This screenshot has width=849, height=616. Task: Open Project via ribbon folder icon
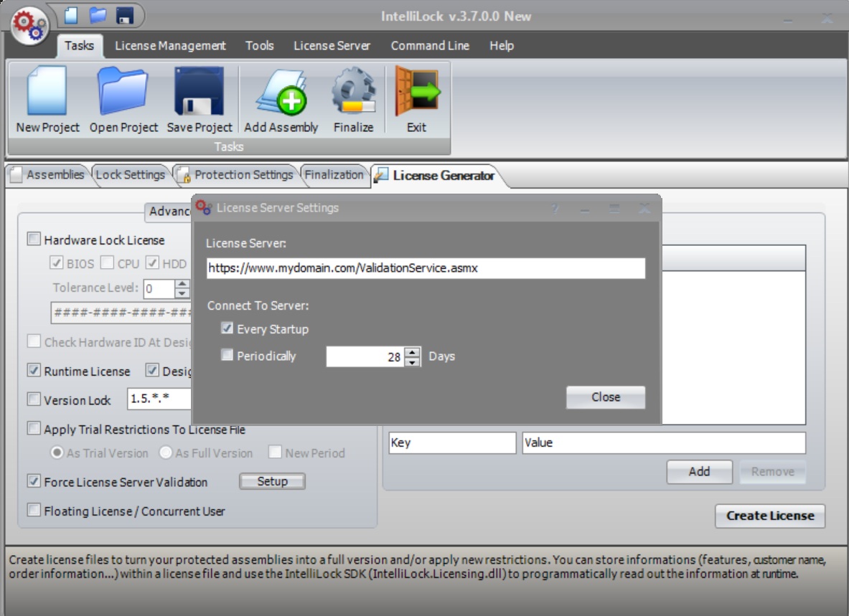tap(123, 100)
